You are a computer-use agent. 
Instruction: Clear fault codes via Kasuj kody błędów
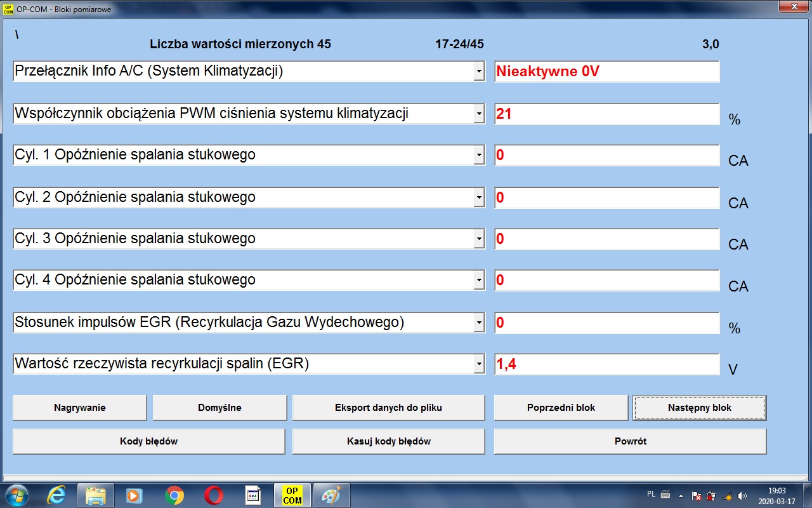[388, 441]
